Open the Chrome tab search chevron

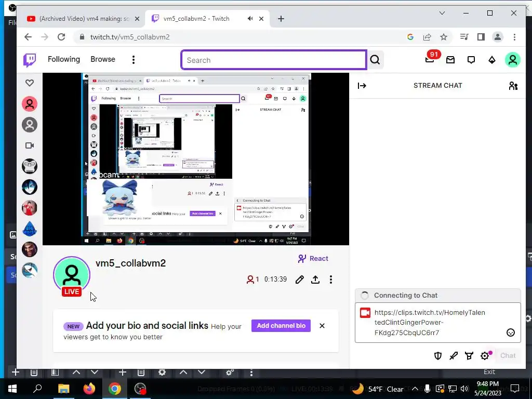[x=442, y=13]
